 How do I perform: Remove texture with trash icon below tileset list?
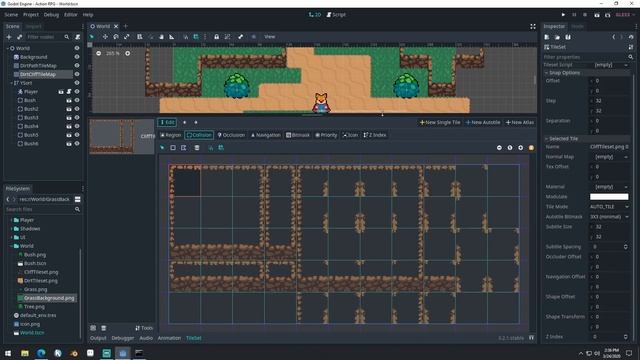pyautogui.click(x=104, y=328)
